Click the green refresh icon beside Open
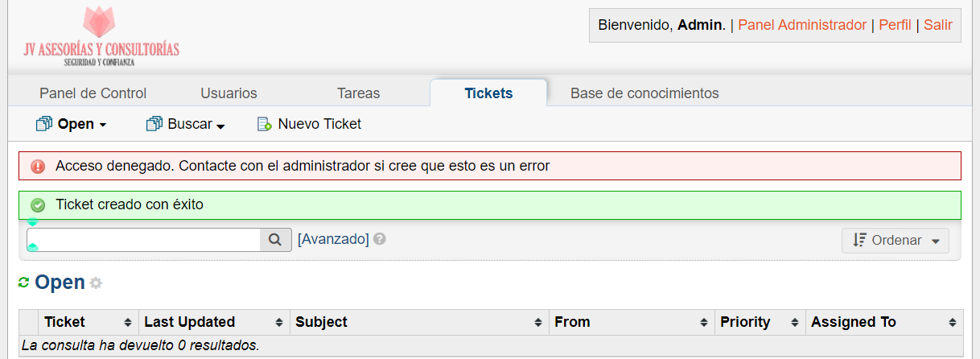980x359 pixels. [x=24, y=283]
